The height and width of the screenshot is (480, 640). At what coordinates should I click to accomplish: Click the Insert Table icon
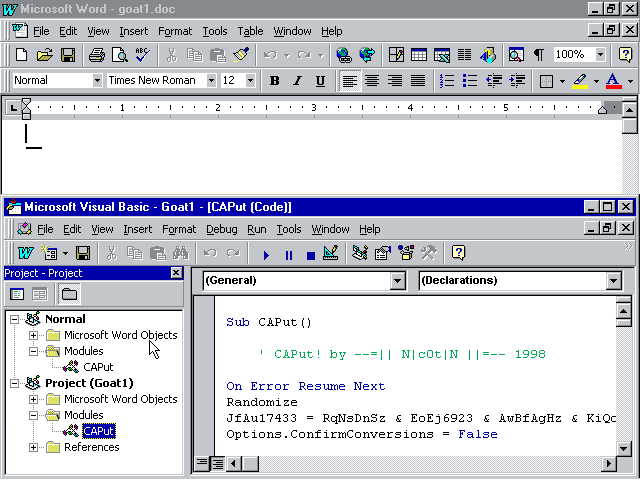tap(419, 55)
